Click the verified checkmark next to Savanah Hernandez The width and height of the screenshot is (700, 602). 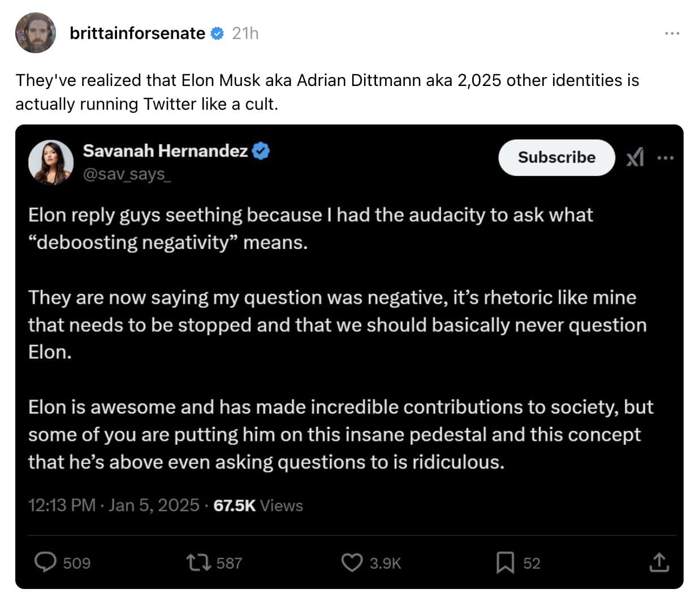click(261, 151)
